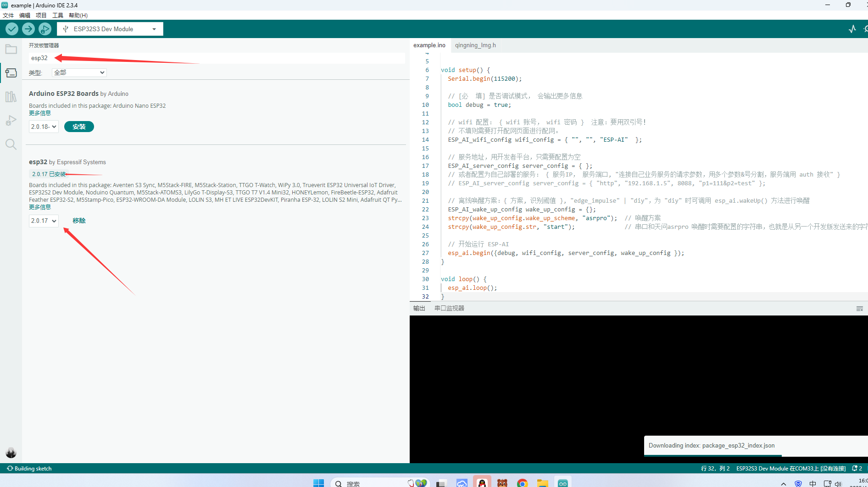Open the 2.0.17 version dropdown for esp32
This screenshot has width=868, height=487.
(44, 221)
